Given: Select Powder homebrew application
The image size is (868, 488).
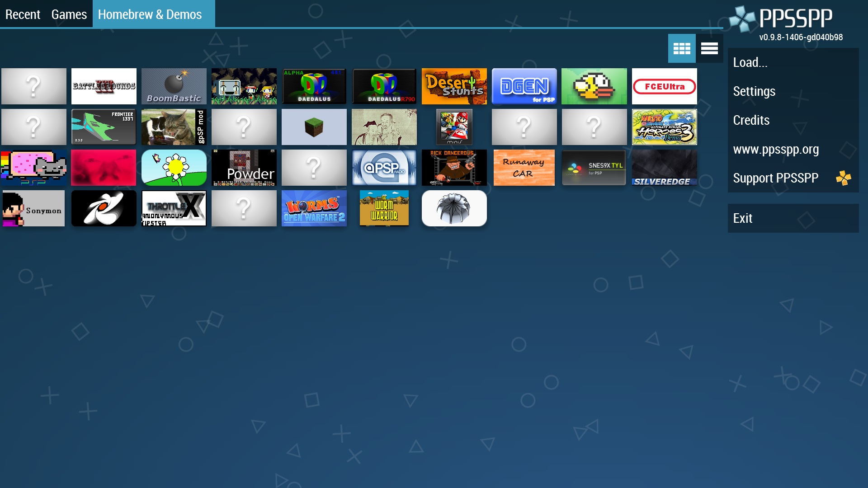Looking at the screenshot, I should (244, 168).
